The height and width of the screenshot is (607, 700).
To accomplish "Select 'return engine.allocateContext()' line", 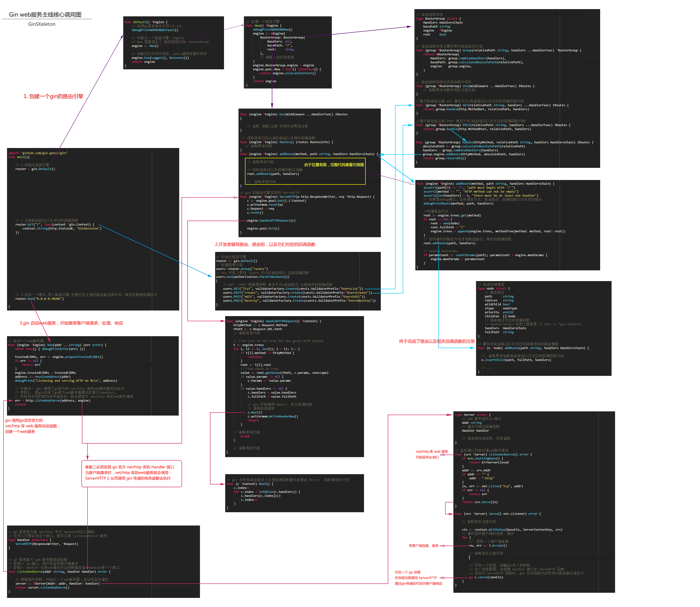I will 288,73.
